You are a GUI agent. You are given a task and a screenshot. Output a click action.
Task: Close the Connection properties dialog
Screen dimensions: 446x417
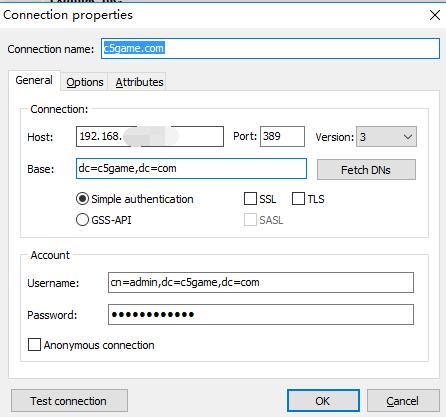435,15
